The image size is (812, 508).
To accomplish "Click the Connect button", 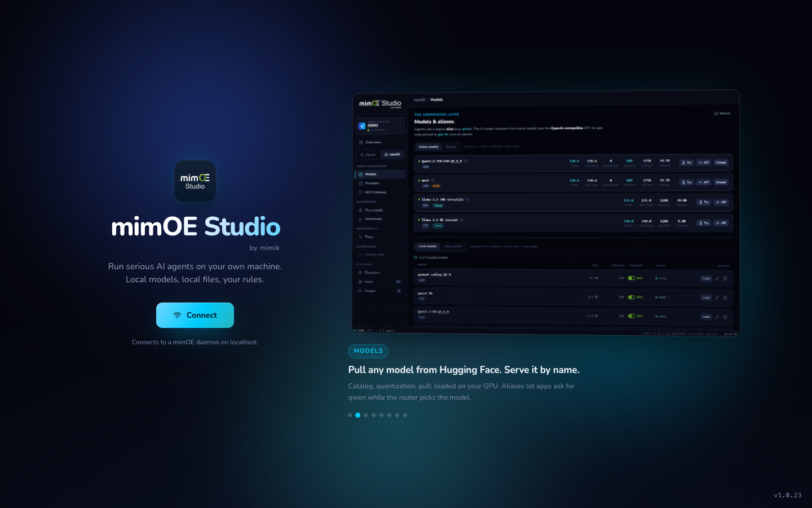I will click(x=195, y=315).
